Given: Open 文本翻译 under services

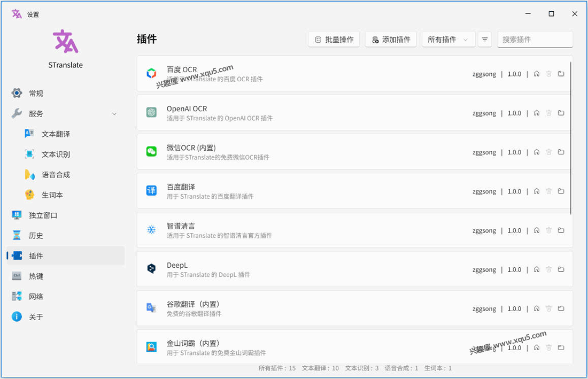Looking at the screenshot, I should (x=56, y=134).
